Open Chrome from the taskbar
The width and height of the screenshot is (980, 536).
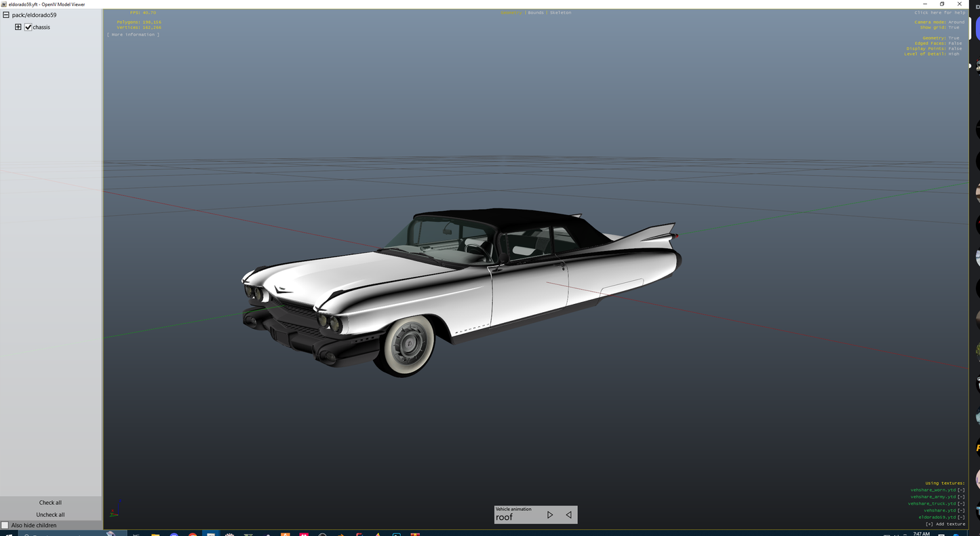click(x=193, y=534)
